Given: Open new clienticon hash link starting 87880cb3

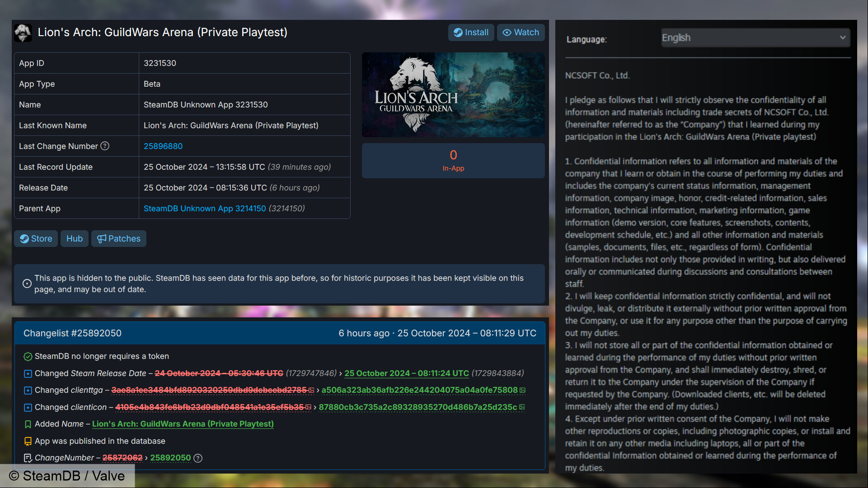Looking at the screenshot, I should 418,407.
